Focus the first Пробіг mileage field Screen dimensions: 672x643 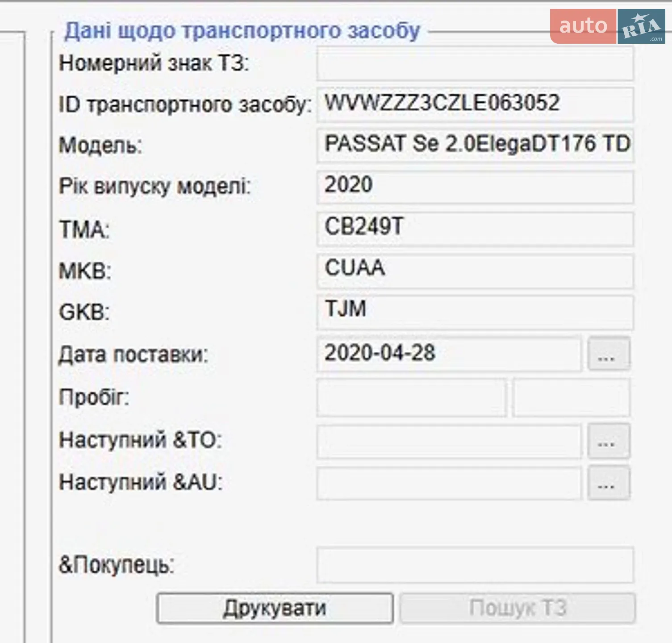[412, 397]
